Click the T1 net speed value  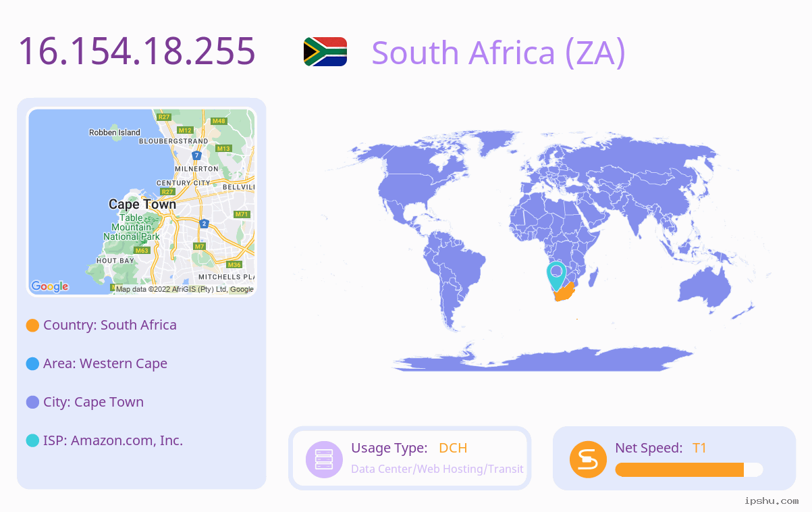click(x=699, y=448)
